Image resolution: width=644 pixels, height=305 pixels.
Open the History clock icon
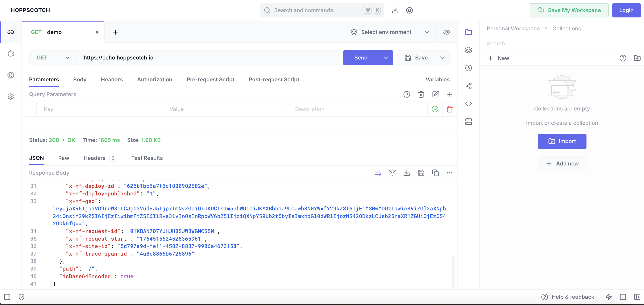point(468,68)
